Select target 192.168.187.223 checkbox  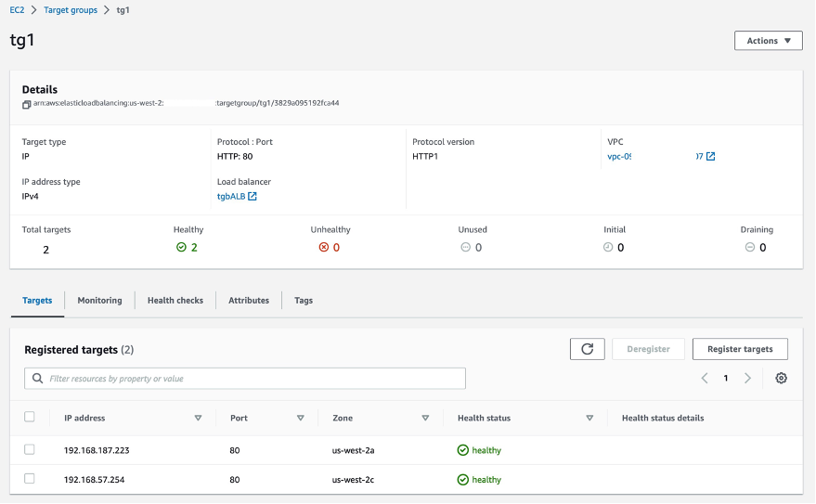point(29,449)
